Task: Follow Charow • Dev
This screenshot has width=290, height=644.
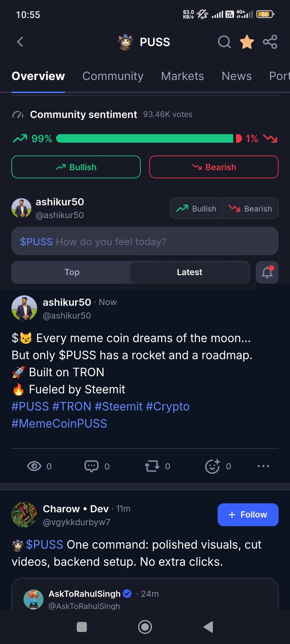Action: (248, 515)
